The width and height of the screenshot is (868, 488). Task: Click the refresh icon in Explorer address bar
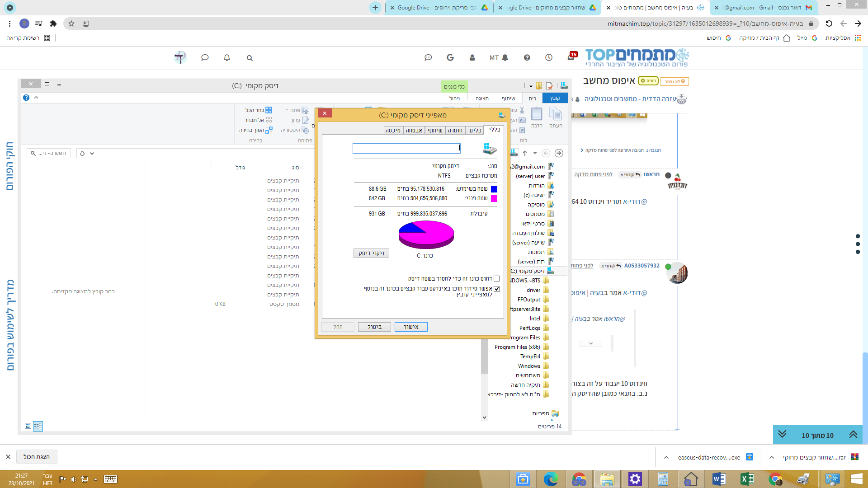82,153
